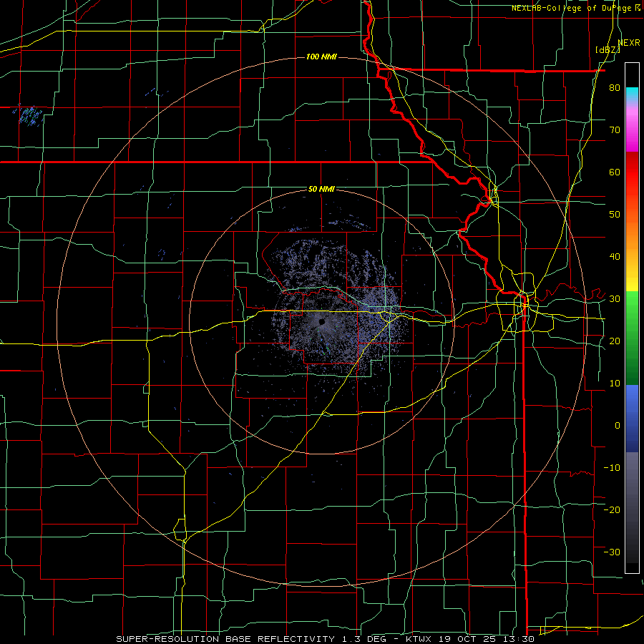Viewport: 644px width, 644px height.
Task: Click the [dBZ] unit label
Action: tap(608, 50)
